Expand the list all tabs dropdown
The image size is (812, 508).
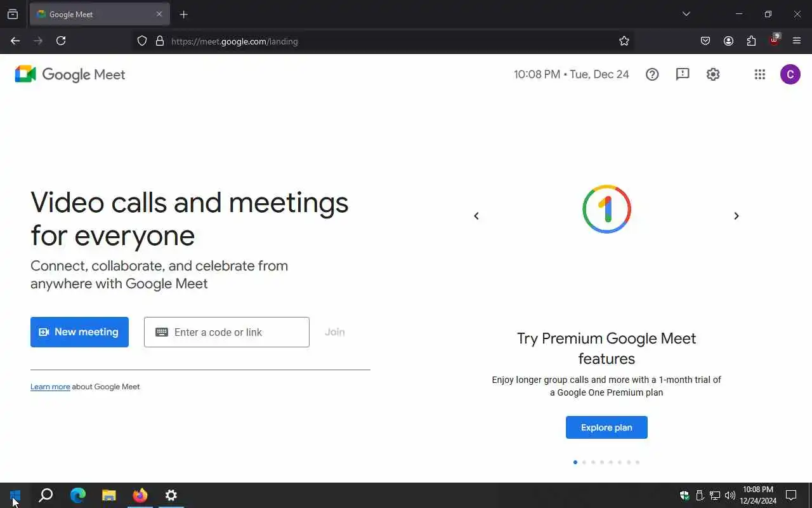coord(686,14)
